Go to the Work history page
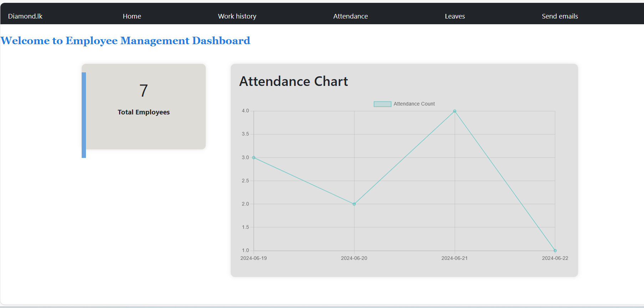Viewport: 644px width, 308px height. (237, 16)
